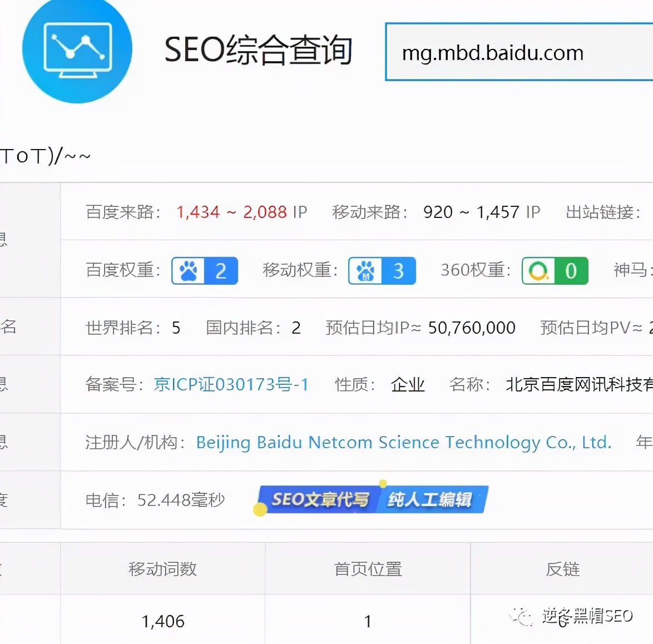653x644 pixels.
Task: Select the 首页位置 column header
Action: pyautogui.click(x=367, y=568)
